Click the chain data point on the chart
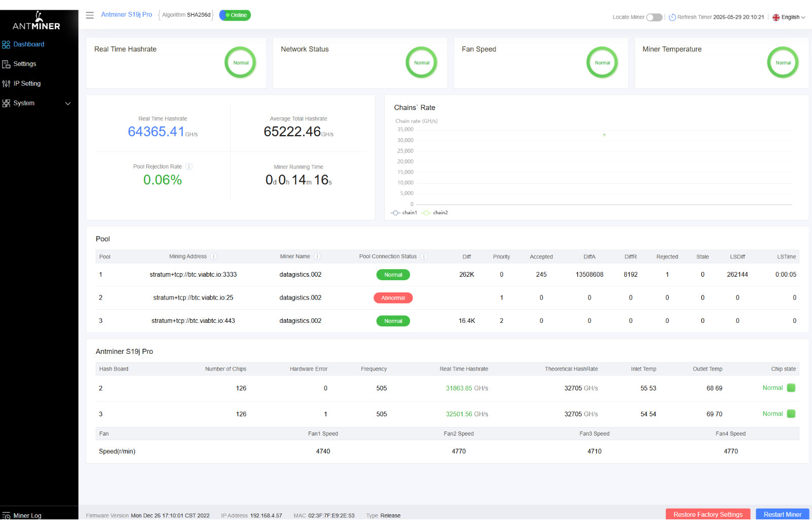The height and width of the screenshot is (529, 812). point(604,135)
